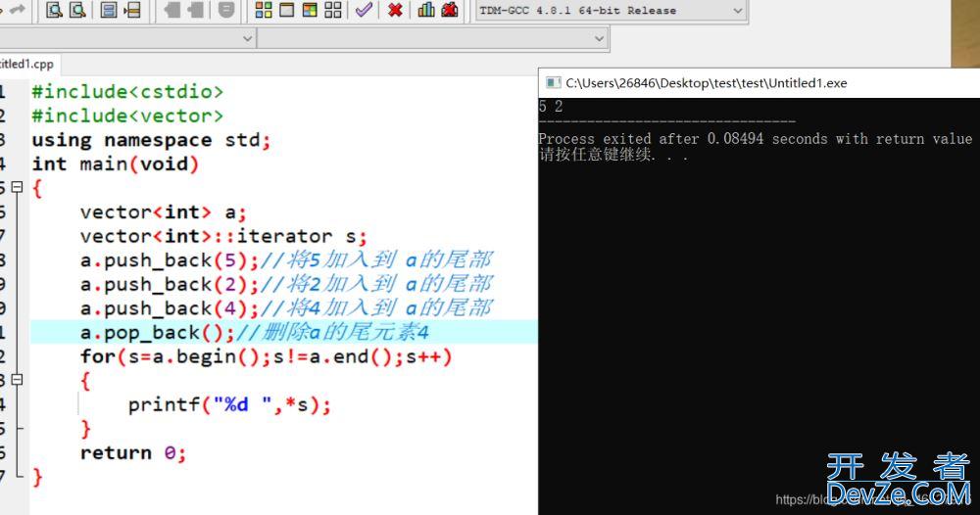Image resolution: width=980 pixels, height=515 pixels.
Task: Click the Untitled1.exe console title bar
Action: point(759,83)
